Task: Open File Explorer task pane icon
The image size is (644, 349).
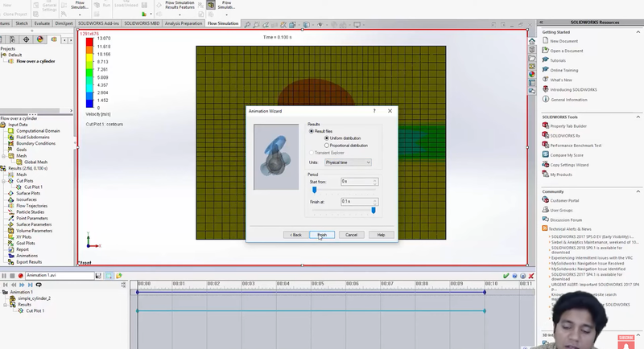Action: [532, 58]
